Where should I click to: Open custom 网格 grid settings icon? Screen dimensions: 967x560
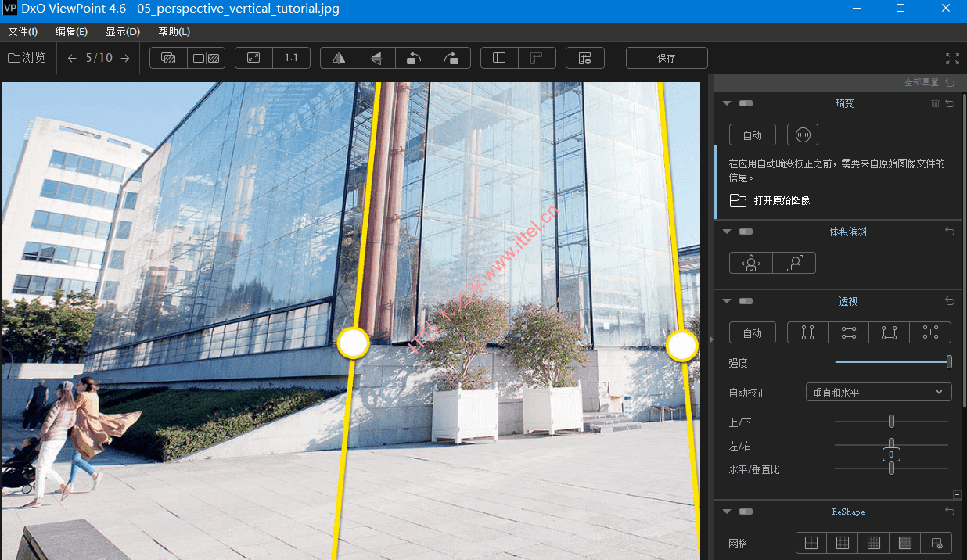click(x=936, y=543)
